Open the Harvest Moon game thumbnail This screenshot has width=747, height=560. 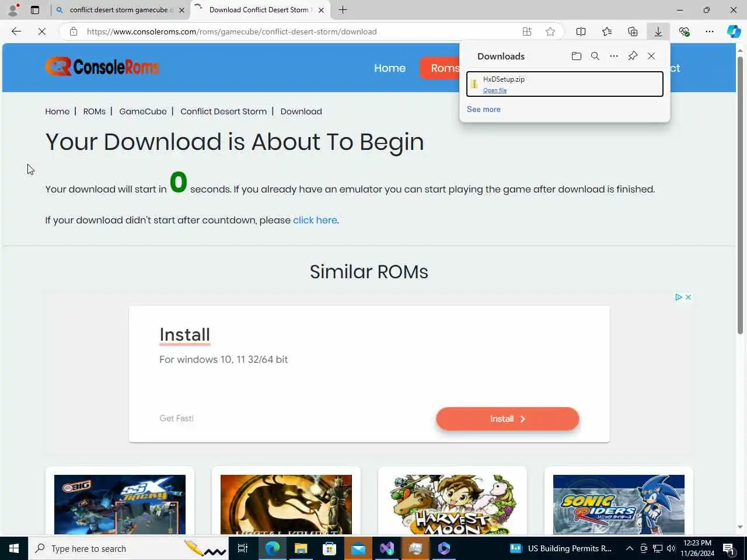pyautogui.click(x=452, y=505)
